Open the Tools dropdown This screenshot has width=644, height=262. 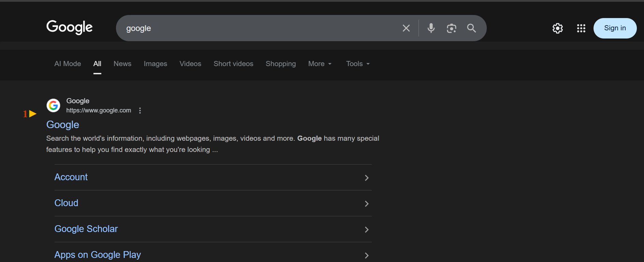[358, 64]
